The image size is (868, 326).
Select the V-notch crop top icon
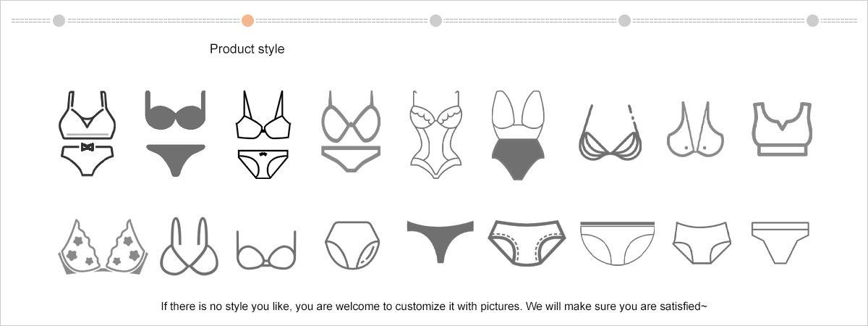coord(782,129)
